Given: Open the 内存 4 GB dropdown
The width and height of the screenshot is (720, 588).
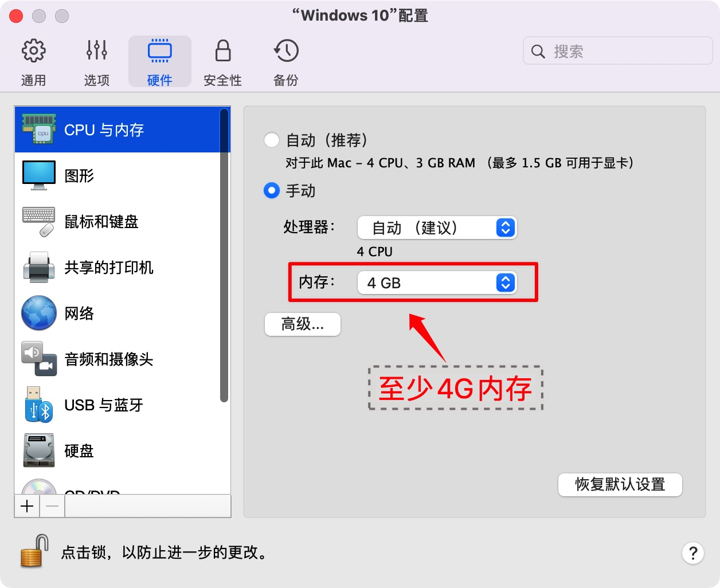Looking at the screenshot, I should [437, 283].
